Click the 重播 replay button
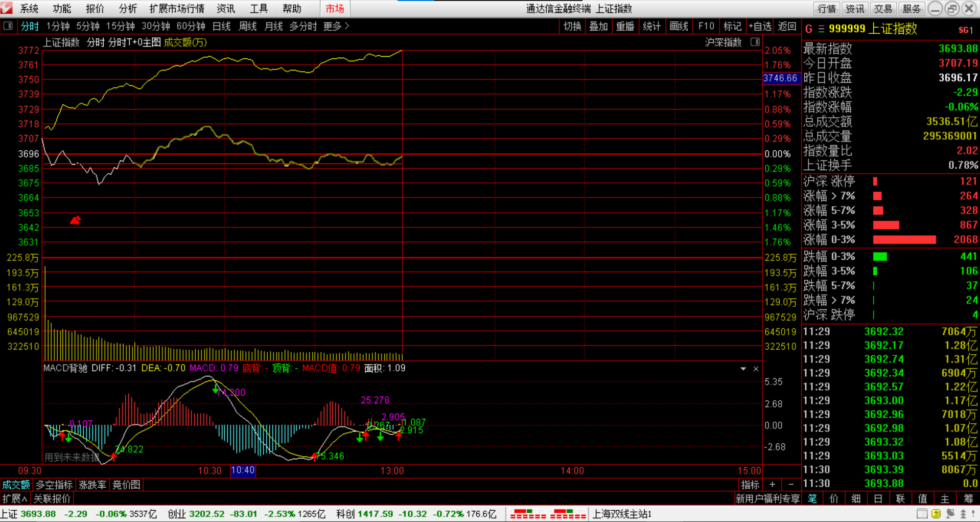 625,26
